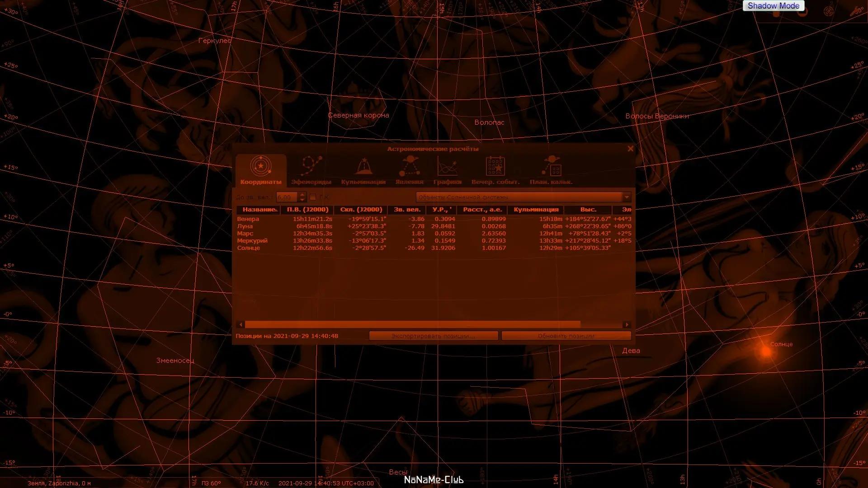Open the Ephemeris tab icon
The height and width of the screenshot is (488, 868).
point(311,166)
